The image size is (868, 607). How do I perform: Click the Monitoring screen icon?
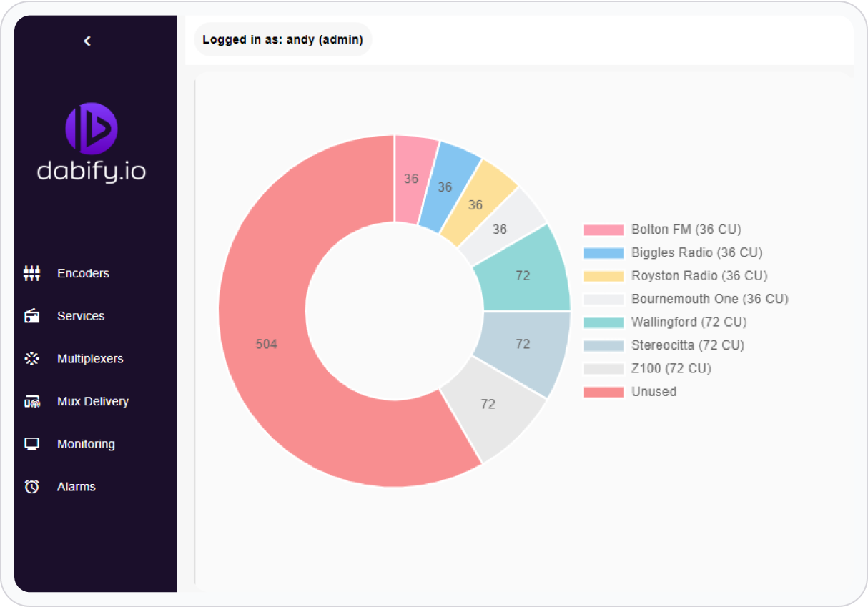(x=31, y=444)
